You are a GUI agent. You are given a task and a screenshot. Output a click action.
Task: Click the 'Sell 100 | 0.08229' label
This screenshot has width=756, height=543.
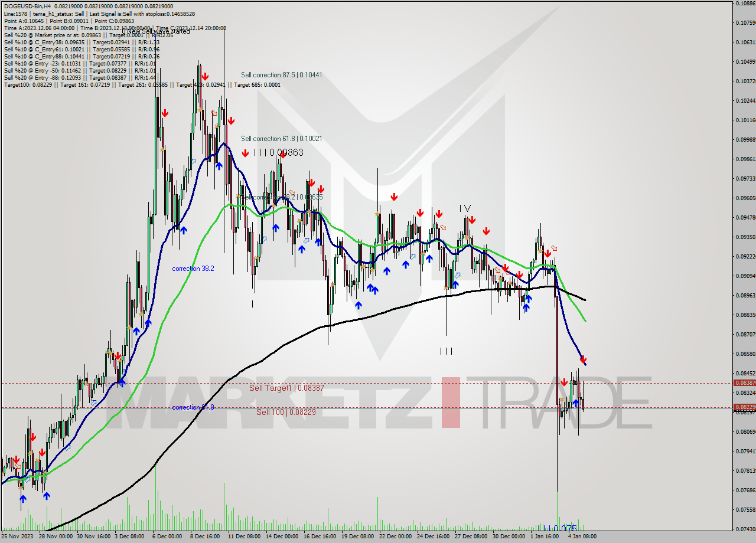286,412
